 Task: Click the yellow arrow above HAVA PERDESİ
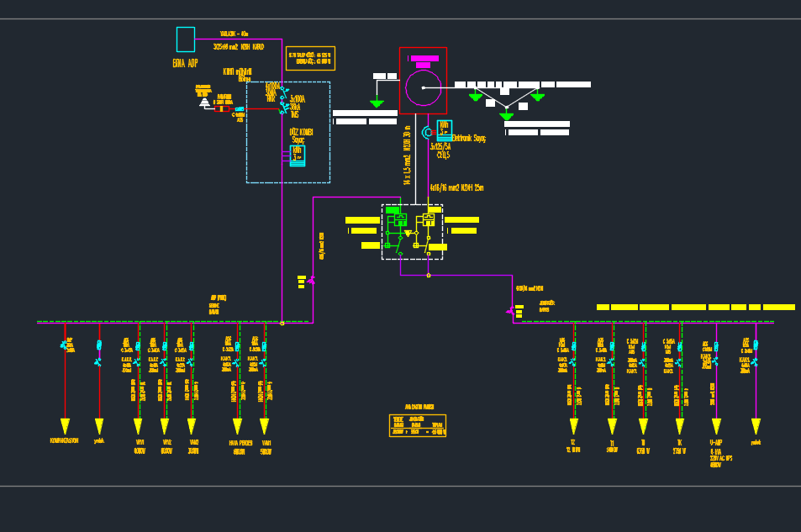click(x=237, y=426)
